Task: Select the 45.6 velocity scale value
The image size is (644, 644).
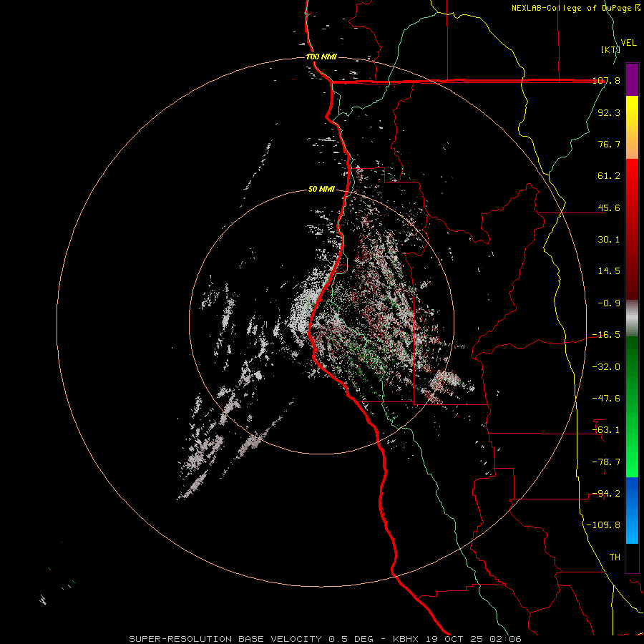Action: pyautogui.click(x=609, y=208)
